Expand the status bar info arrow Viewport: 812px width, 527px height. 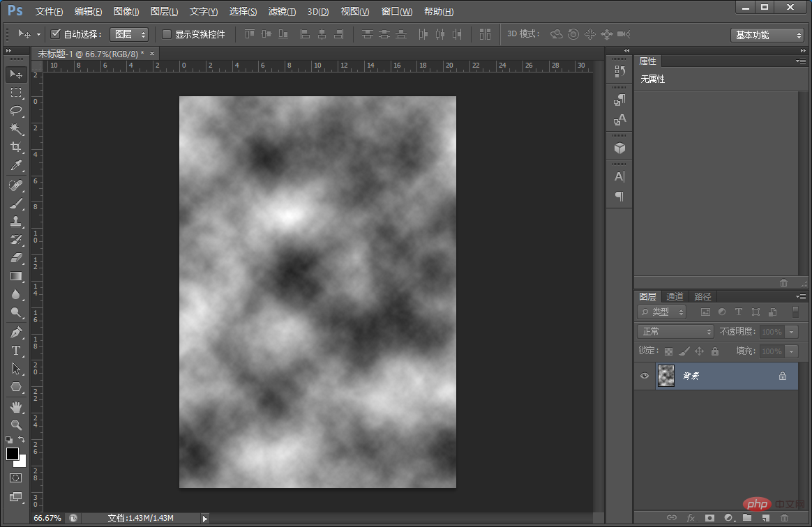205,518
